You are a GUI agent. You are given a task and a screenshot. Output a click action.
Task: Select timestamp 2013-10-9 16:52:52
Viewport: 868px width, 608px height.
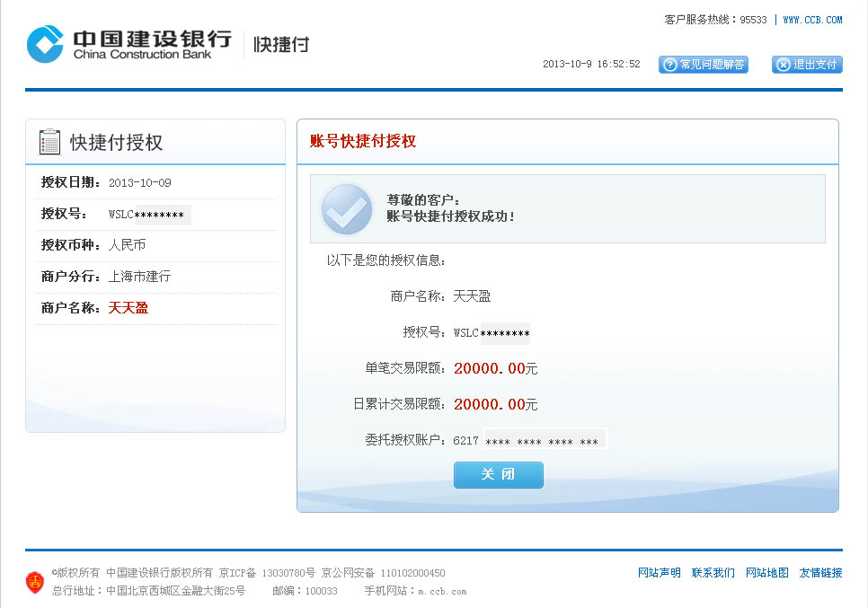(x=591, y=64)
